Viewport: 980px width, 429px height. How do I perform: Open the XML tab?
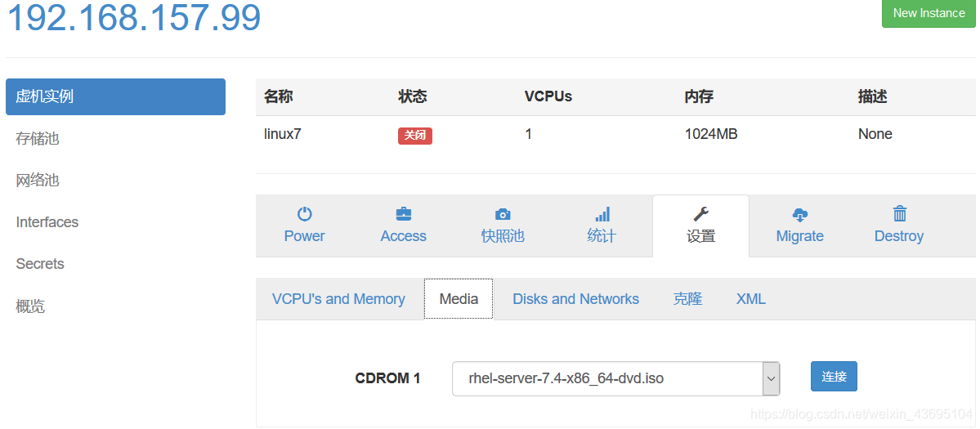tap(750, 299)
